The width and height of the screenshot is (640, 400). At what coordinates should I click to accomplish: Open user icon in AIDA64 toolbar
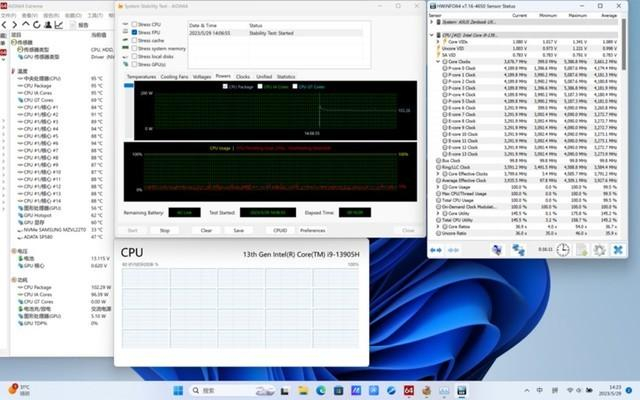pos(48,25)
